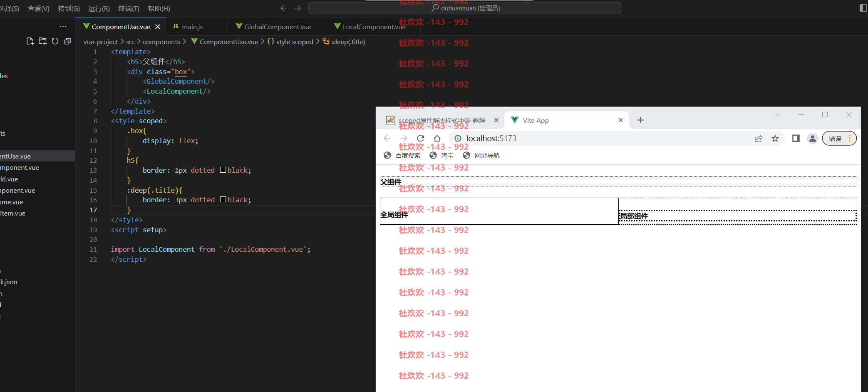Click the browser home icon
The width and height of the screenshot is (868, 392).
point(437,138)
